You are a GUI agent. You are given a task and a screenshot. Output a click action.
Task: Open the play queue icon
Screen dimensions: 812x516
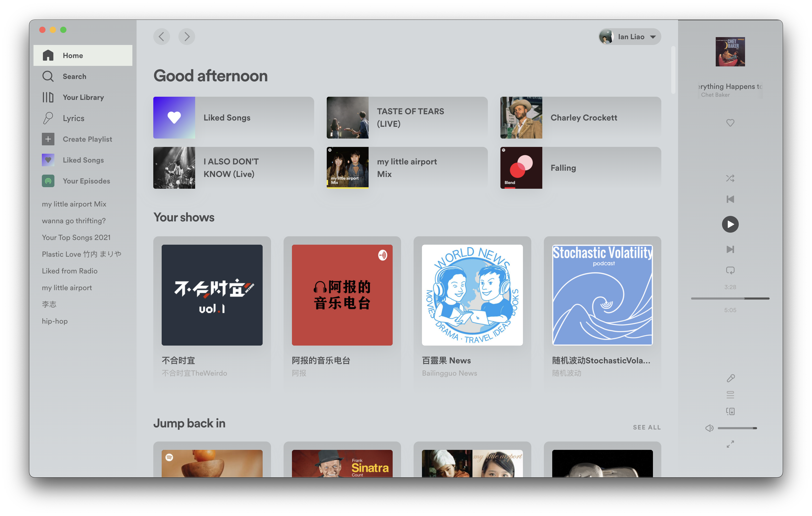coord(730,395)
